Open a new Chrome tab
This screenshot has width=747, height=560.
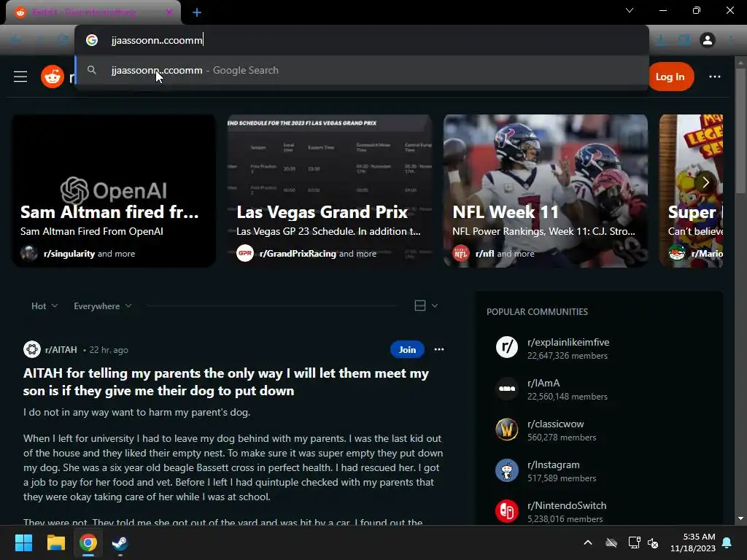197,12
